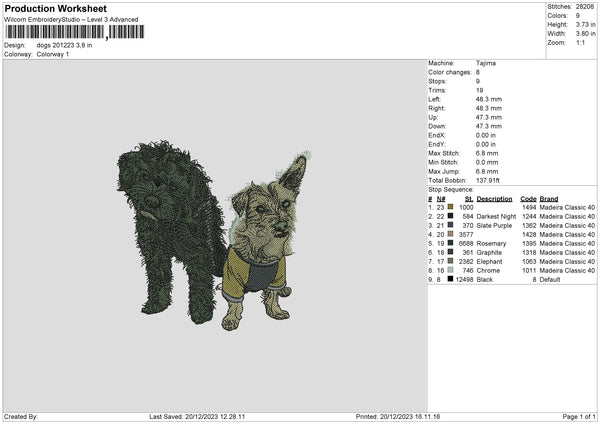600x424 pixels.
Task: Select the Slate Purple thread swatch
Action: point(451,226)
